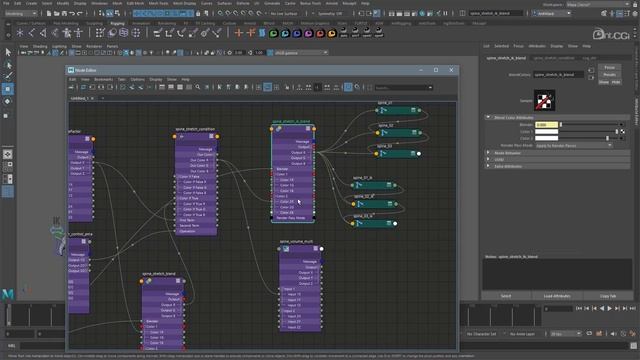Click the HumanIK skeleton shelf icon
The image size is (640, 360).
(78, 33)
